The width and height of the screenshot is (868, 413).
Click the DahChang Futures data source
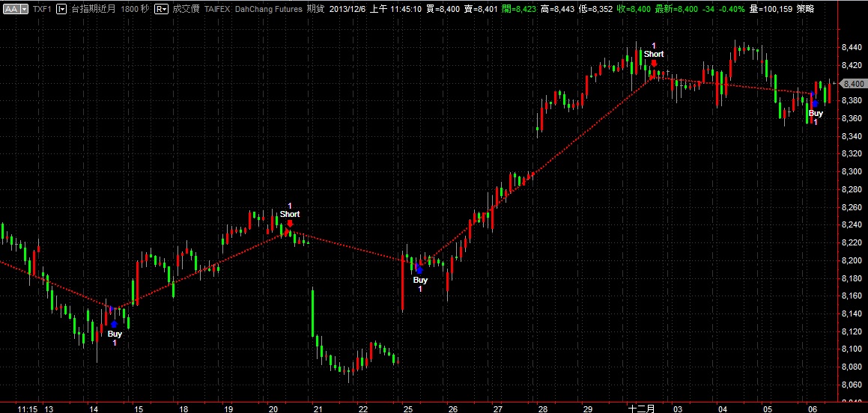click(268, 9)
